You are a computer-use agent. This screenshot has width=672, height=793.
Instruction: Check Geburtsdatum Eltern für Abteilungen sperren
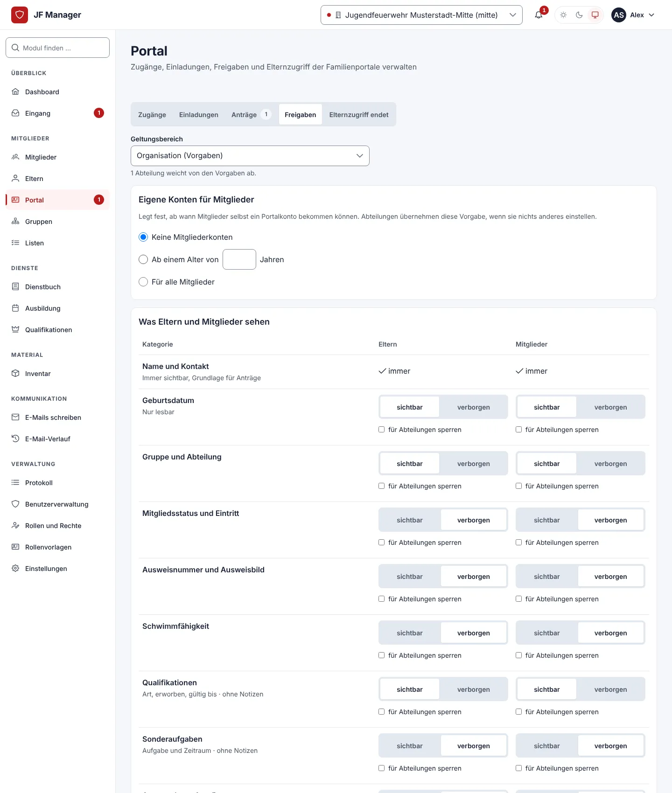(x=381, y=430)
